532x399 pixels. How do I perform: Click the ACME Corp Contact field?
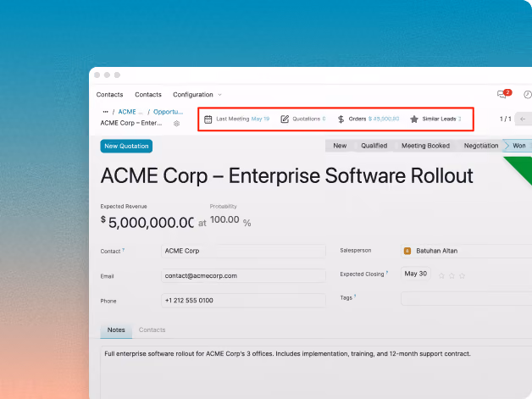point(243,251)
